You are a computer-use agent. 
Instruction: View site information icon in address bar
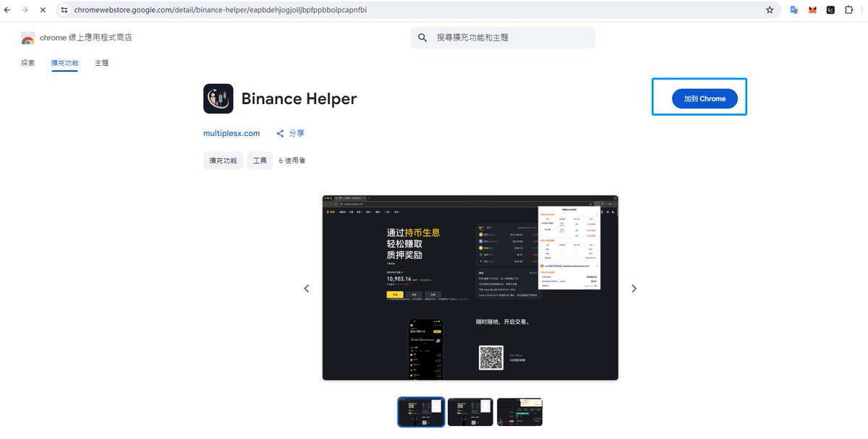pyautogui.click(x=64, y=10)
